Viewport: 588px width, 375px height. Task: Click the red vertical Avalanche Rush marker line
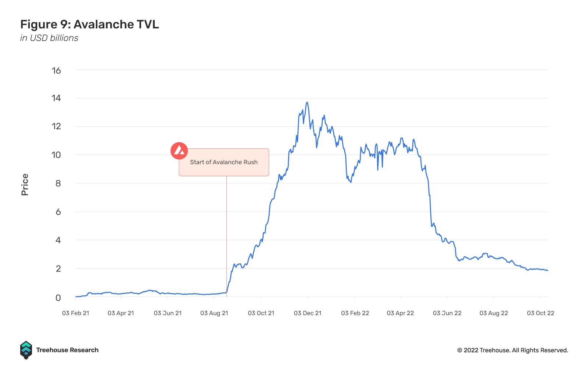pos(226,235)
